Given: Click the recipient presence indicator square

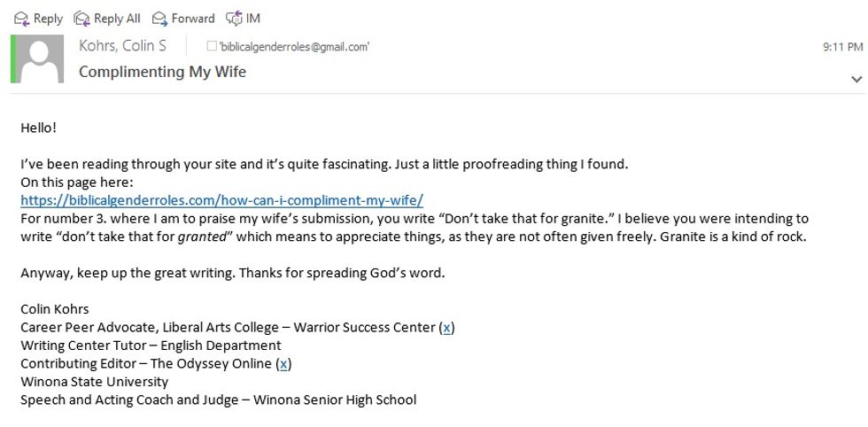Looking at the screenshot, I should [211, 47].
